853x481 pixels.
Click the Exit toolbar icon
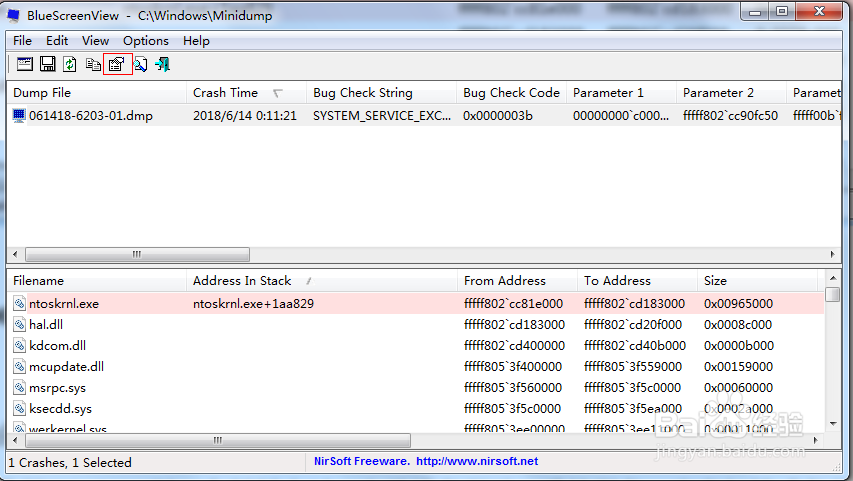tap(163, 64)
